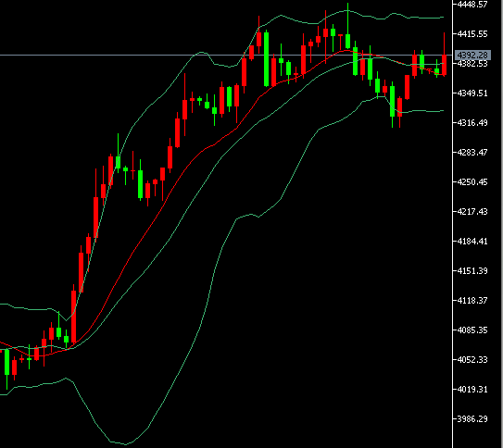Click the 4151.39 price axis label

click(472, 271)
